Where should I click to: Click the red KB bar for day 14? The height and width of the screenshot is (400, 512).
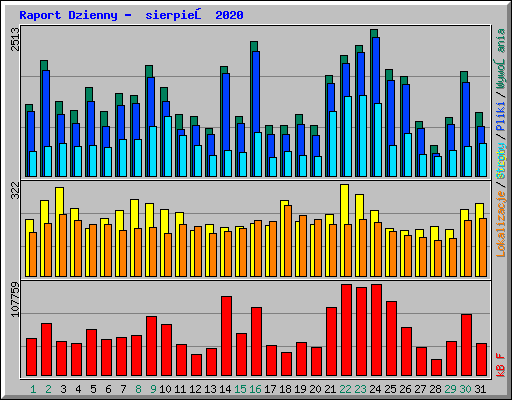(227, 336)
